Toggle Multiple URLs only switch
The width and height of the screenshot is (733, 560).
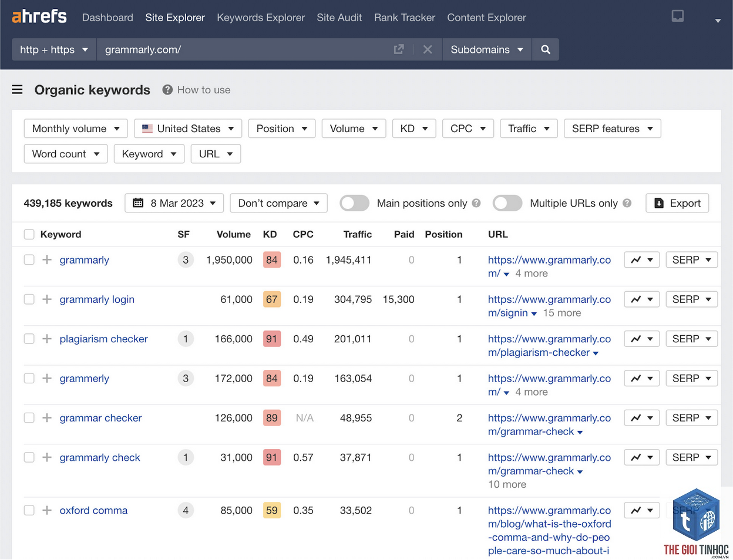(x=507, y=203)
